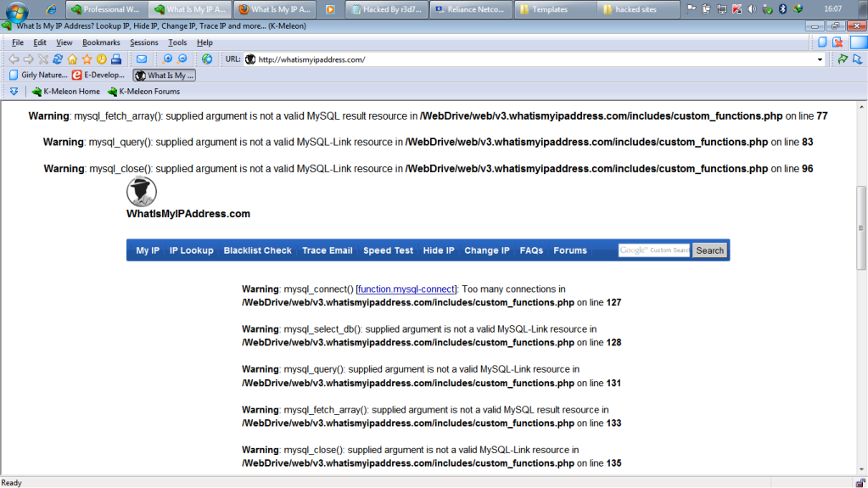This screenshot has height=488, width=868.
Task: Open Bookmarks star icon
Action: tap(87, 59)
